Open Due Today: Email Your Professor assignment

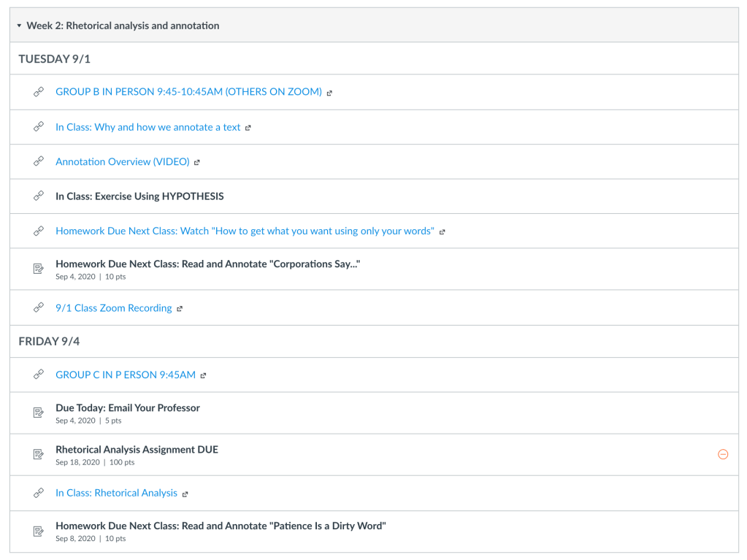pos(127,408)
